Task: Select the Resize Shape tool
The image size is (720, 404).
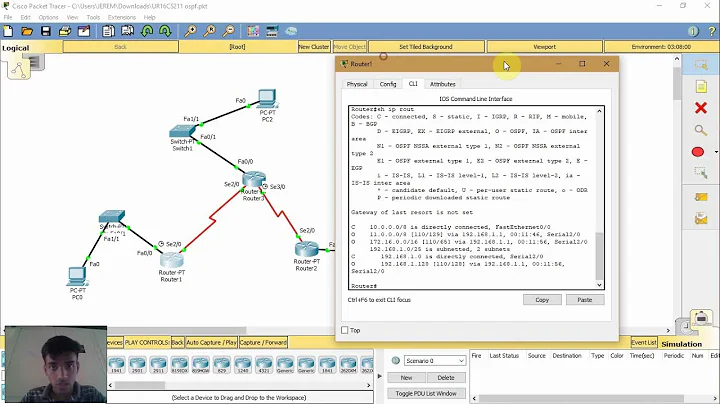Action: pos(701,174)
